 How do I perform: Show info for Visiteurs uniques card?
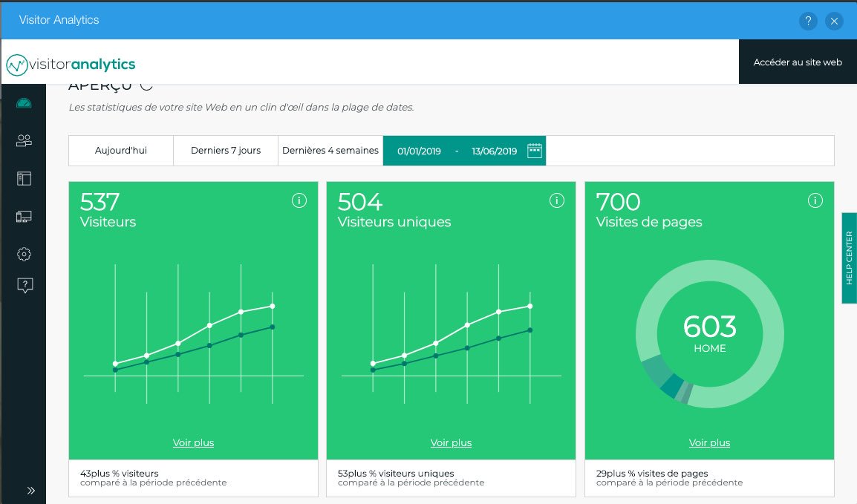556,200
